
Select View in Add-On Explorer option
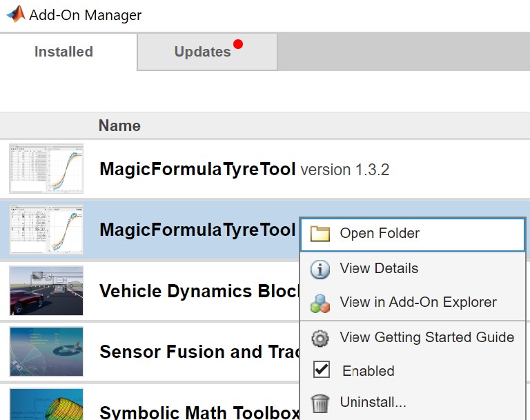[x=418, y=302]
